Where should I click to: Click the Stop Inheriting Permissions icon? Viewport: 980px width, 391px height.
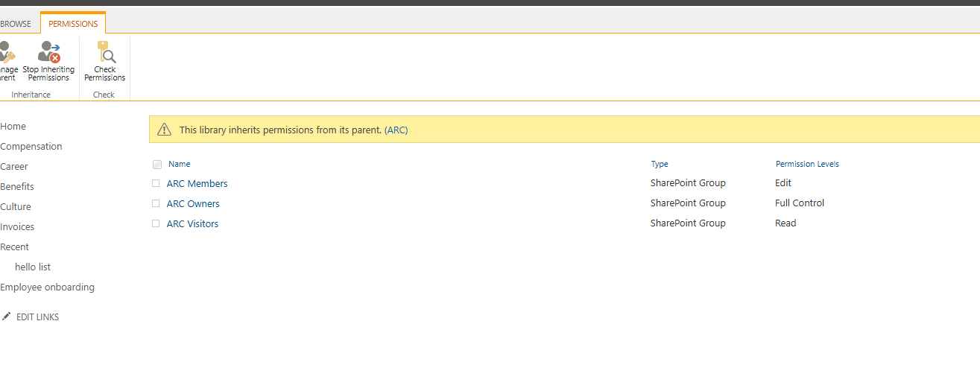click(x=49, y=52)
